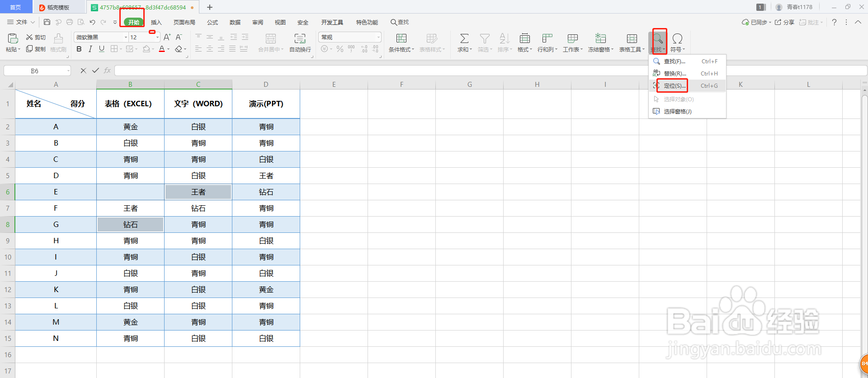Expand the font color dropdown arrow
The image size is (868, 378).
point(169,49)
